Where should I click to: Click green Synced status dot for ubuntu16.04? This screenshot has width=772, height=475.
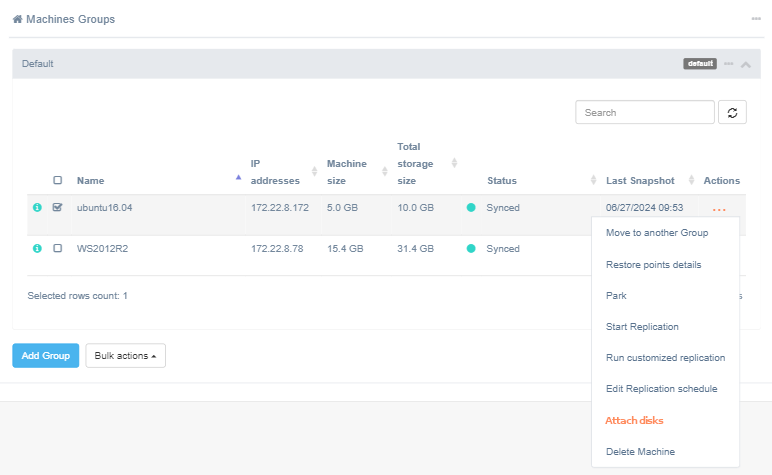point(471,208)
